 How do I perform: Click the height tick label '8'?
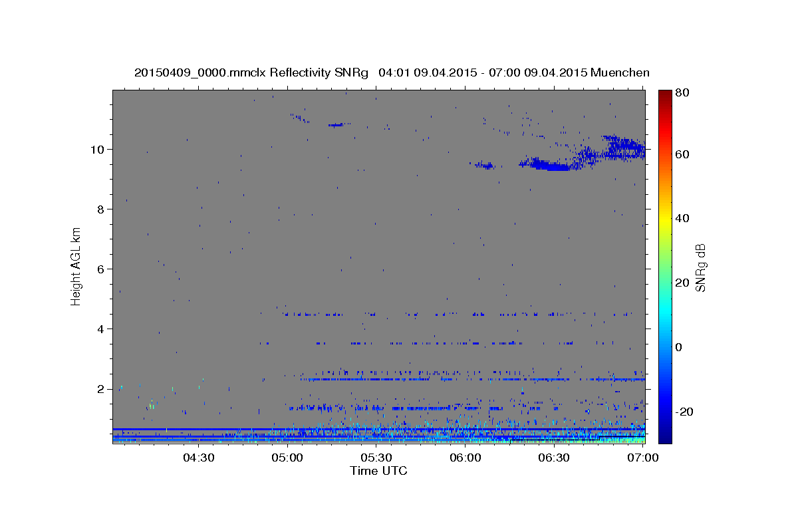point(102,209)
